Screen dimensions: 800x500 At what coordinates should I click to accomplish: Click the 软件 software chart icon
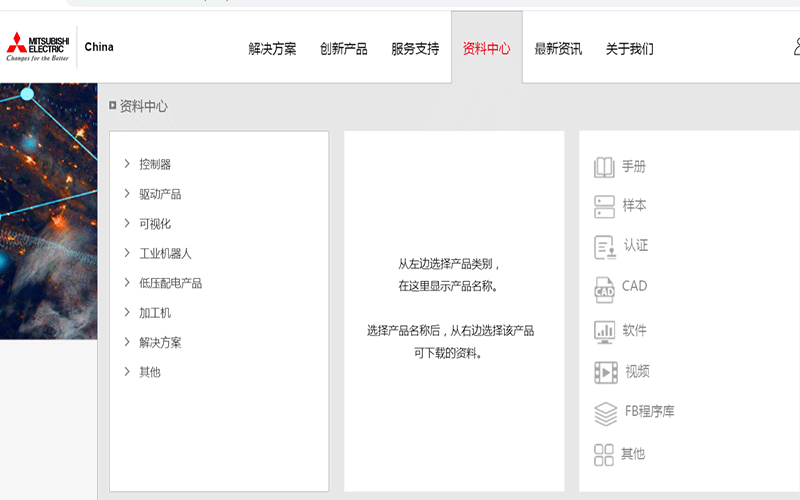[x=604, y=331]
